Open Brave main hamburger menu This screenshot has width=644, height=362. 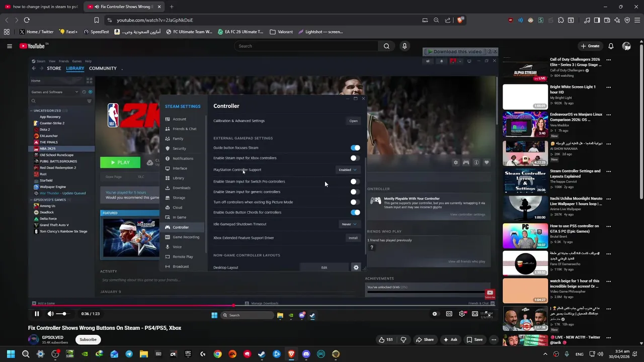[x=637, y=20]
